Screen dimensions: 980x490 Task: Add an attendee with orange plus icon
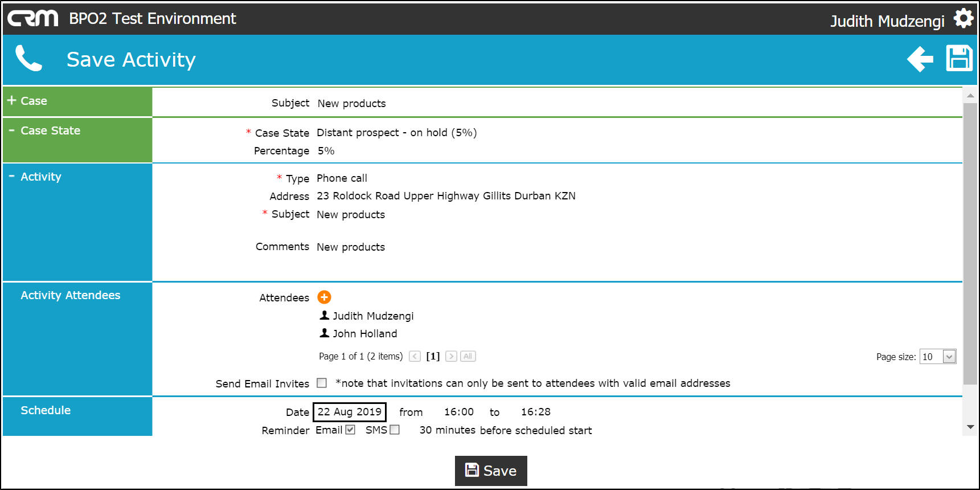324,297
